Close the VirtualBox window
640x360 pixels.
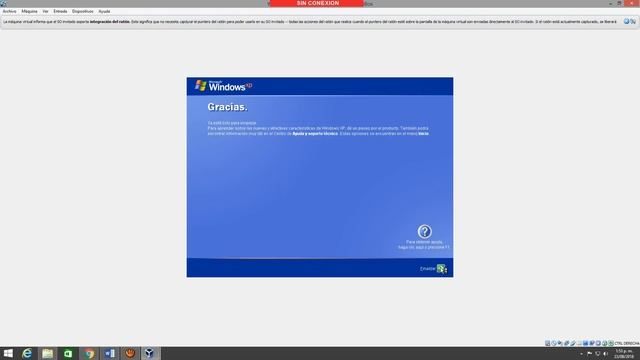tap(631, 3)
